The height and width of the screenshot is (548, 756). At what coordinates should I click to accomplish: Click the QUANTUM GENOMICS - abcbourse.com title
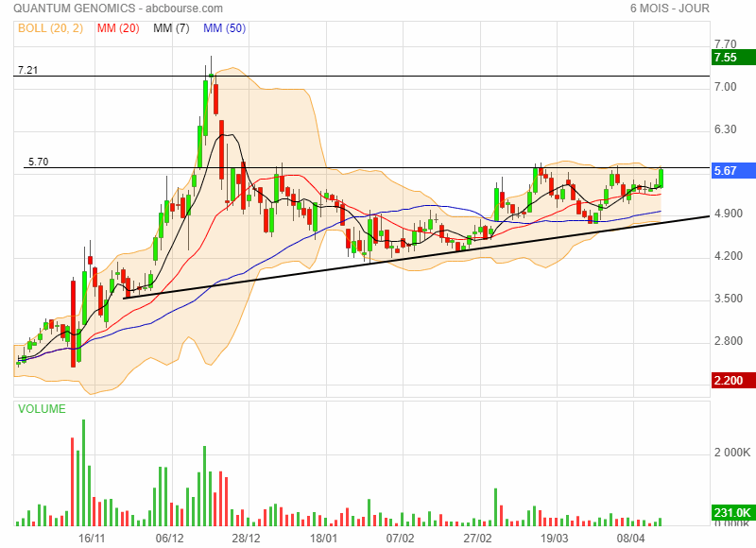(x=118, y=9)
